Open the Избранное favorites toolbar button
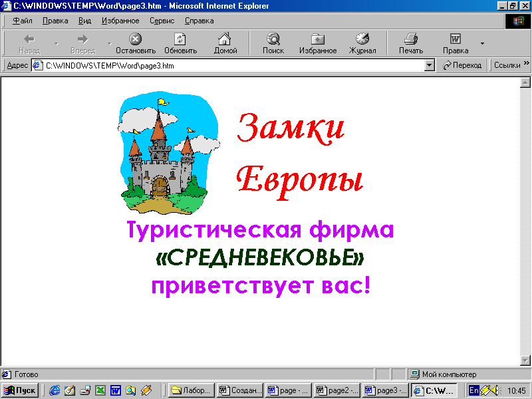532x399 pixels. (x=318, y=43)
